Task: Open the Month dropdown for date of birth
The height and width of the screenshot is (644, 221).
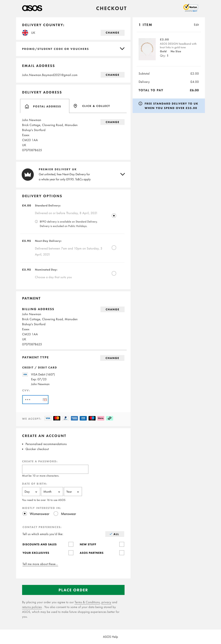Action: coord(52,492)
